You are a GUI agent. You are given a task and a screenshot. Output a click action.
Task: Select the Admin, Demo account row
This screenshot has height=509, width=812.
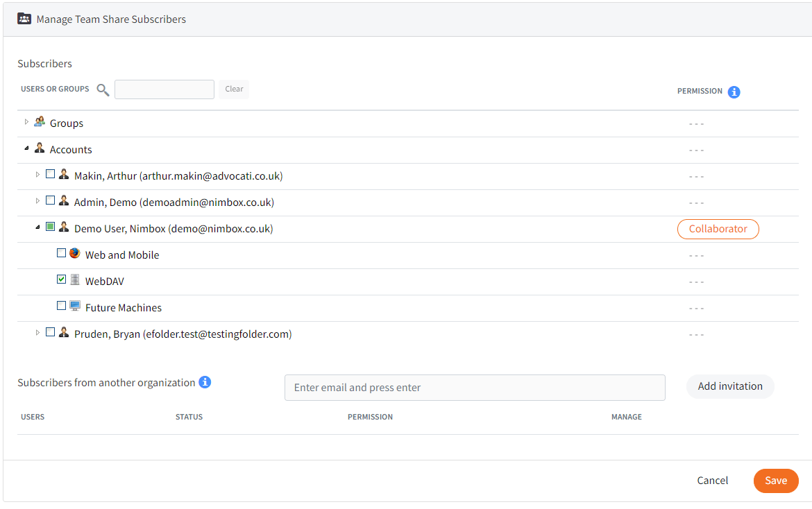(174, 202)
